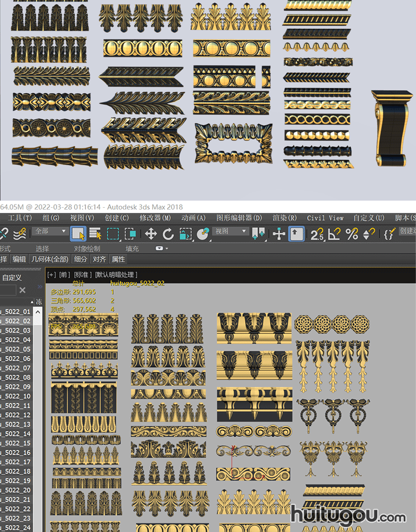The image size is (416, 532).
Task: Activate the Select and Scale tool
Action: tap(186, 234)
